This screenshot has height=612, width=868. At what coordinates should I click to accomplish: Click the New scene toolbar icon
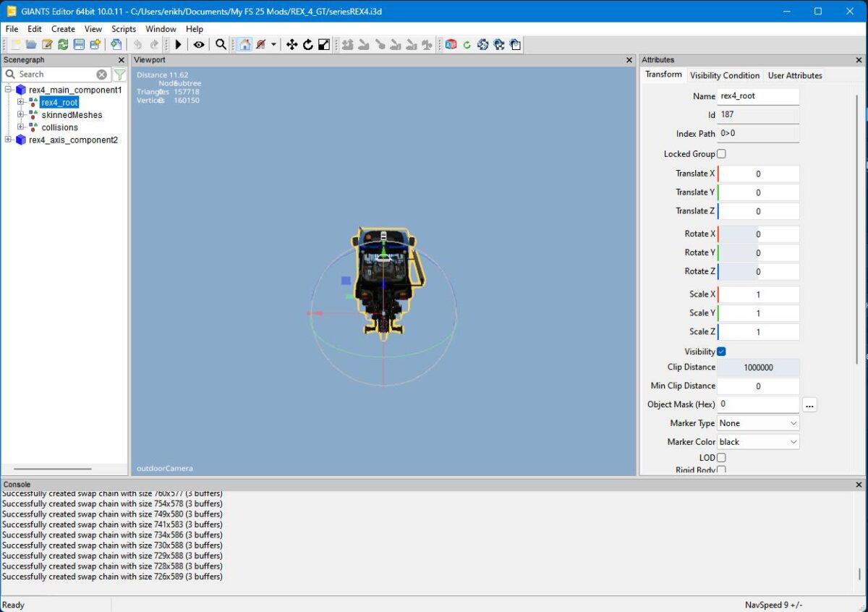16,45
